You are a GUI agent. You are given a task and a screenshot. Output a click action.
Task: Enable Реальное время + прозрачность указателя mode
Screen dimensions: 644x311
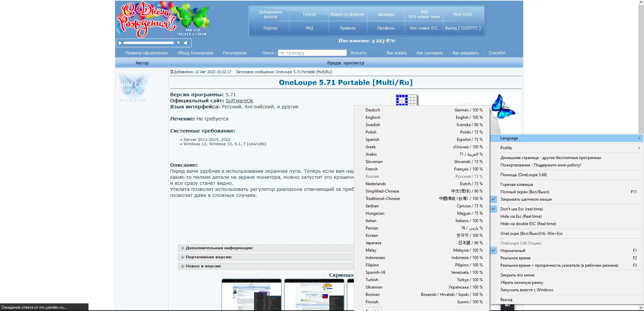(567, 265)
